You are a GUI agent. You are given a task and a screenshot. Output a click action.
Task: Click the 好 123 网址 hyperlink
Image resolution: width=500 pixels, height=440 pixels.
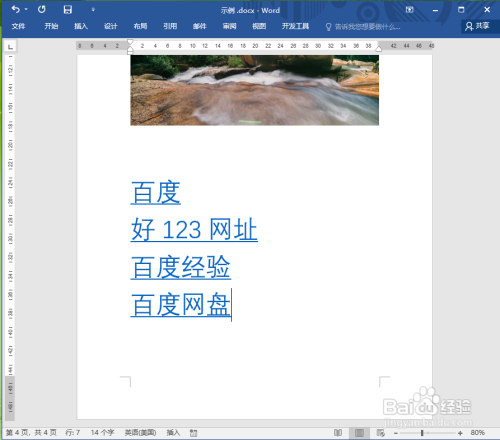pos(194,229)
